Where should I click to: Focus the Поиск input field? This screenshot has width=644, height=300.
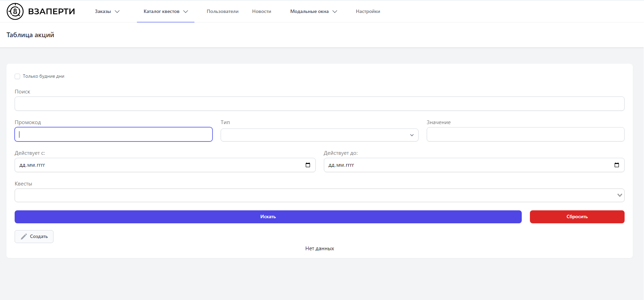319,104
